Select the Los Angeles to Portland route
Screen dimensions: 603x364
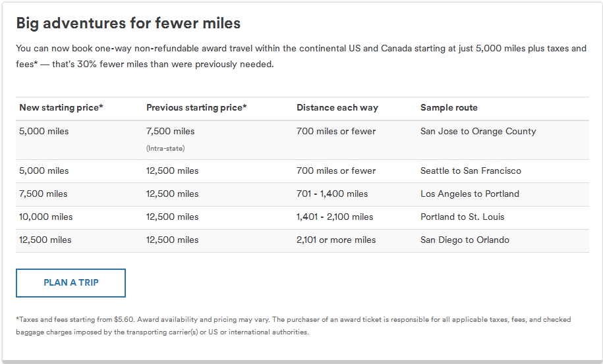[470, 194]
